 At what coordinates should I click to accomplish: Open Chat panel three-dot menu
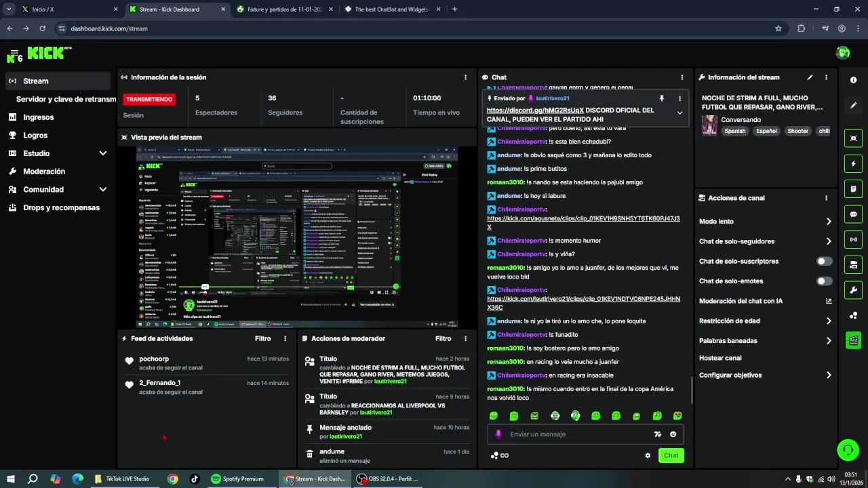(682, 77)
